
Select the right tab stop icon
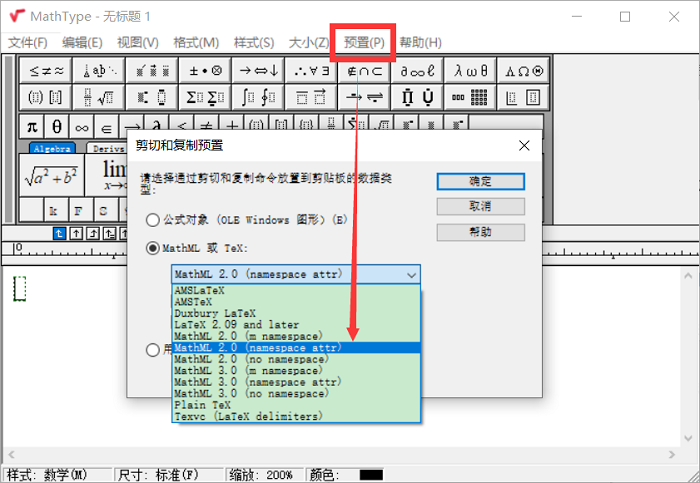[x=93, y=233]
